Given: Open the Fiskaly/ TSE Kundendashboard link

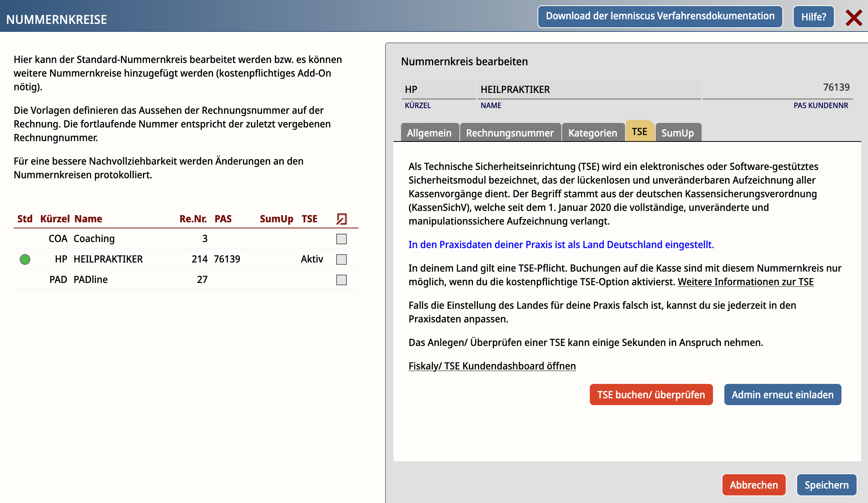Looking at the screenshot, I should point(492,366).
